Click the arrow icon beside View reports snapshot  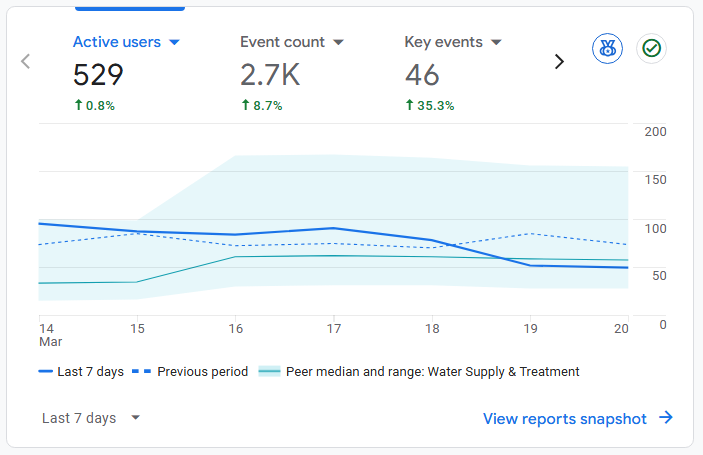665,418
